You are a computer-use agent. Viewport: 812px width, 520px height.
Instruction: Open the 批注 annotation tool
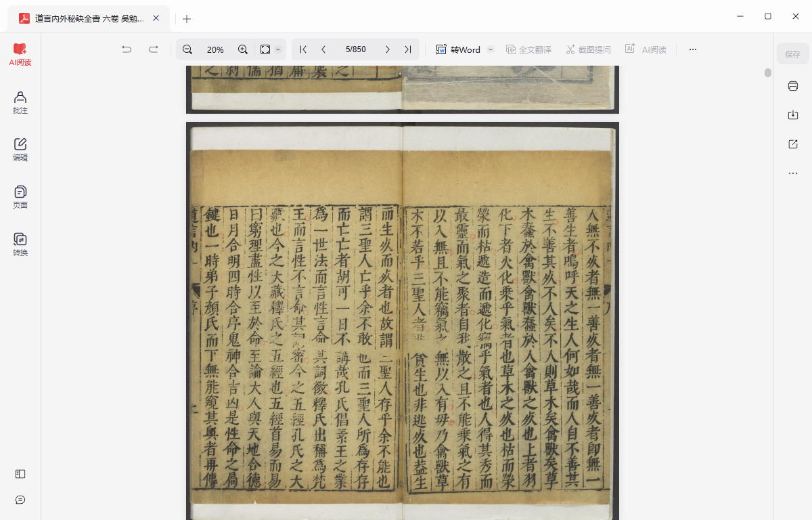[20, 102]
